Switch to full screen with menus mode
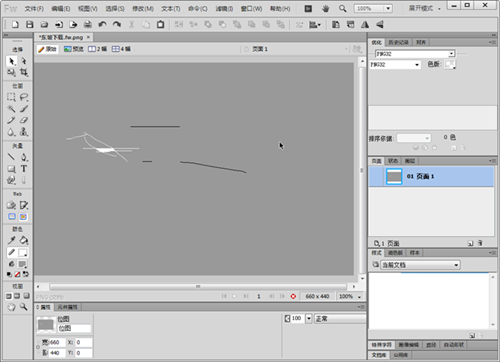This screenshot has width=500, height=362. click(x=17, y=296)
